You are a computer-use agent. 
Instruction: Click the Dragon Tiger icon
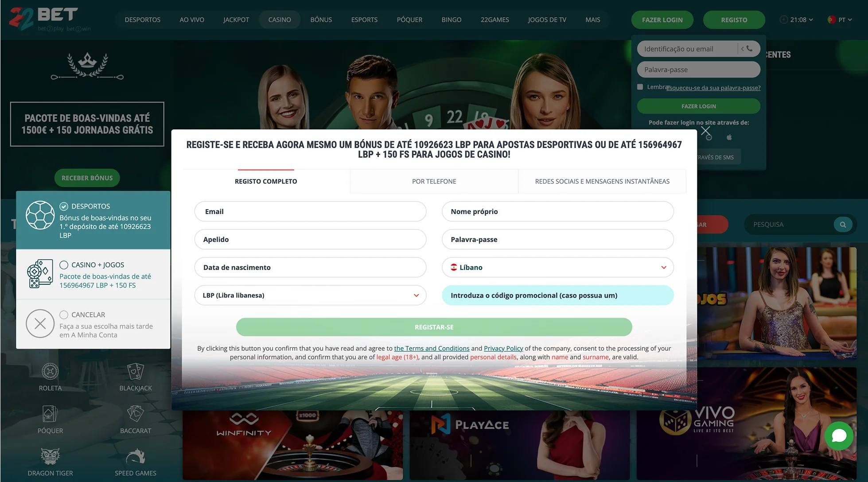[x=50, y=456]
